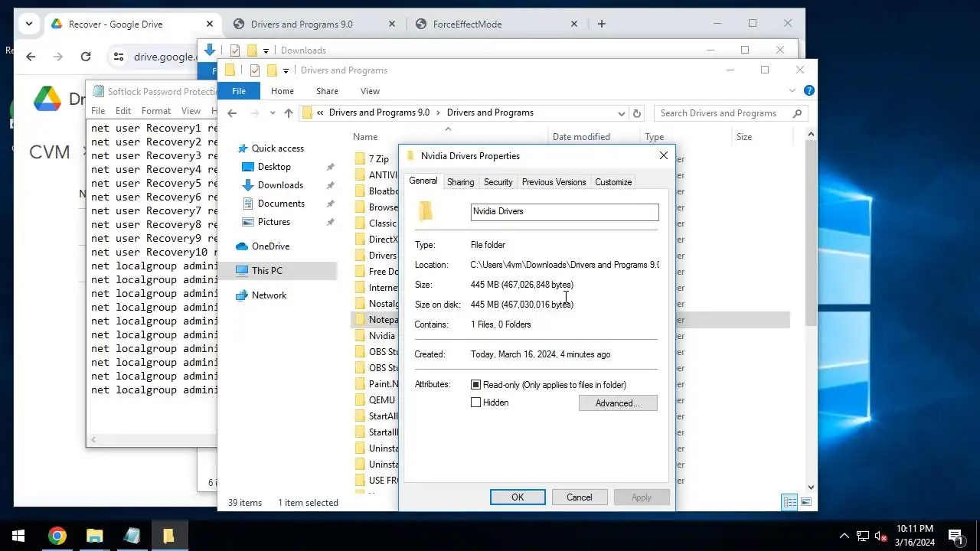Open Downloads in navigation pane
Viewport: 980px width, 551px height.
(280, 185)
